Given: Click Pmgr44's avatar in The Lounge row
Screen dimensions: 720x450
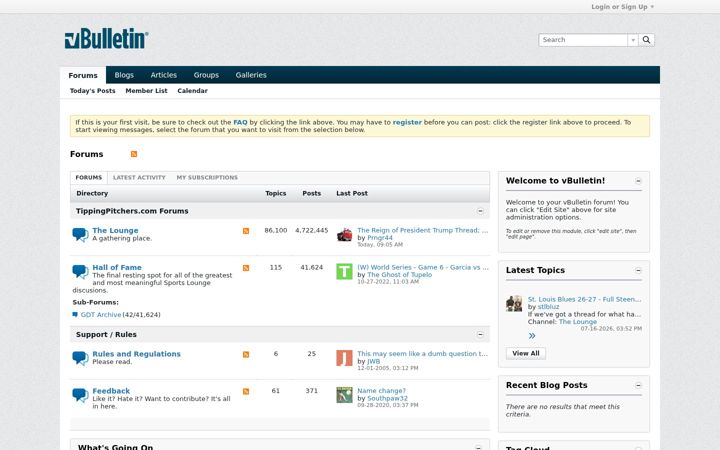Looking at the screenshot, I should click(344, 235).
